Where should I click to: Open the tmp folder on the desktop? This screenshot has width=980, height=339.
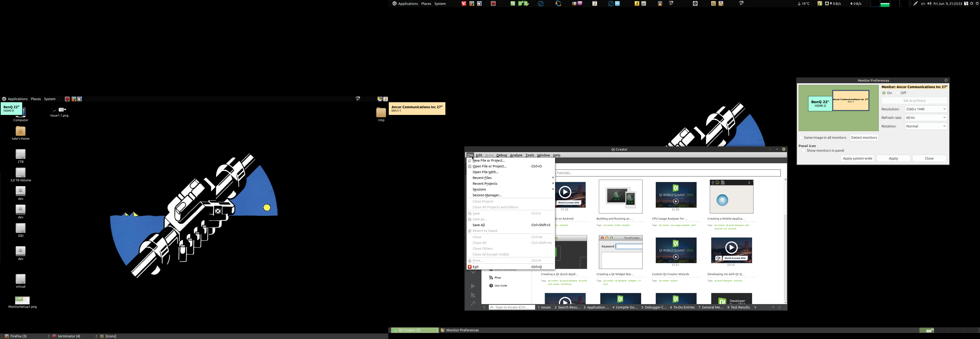[381, 113]
